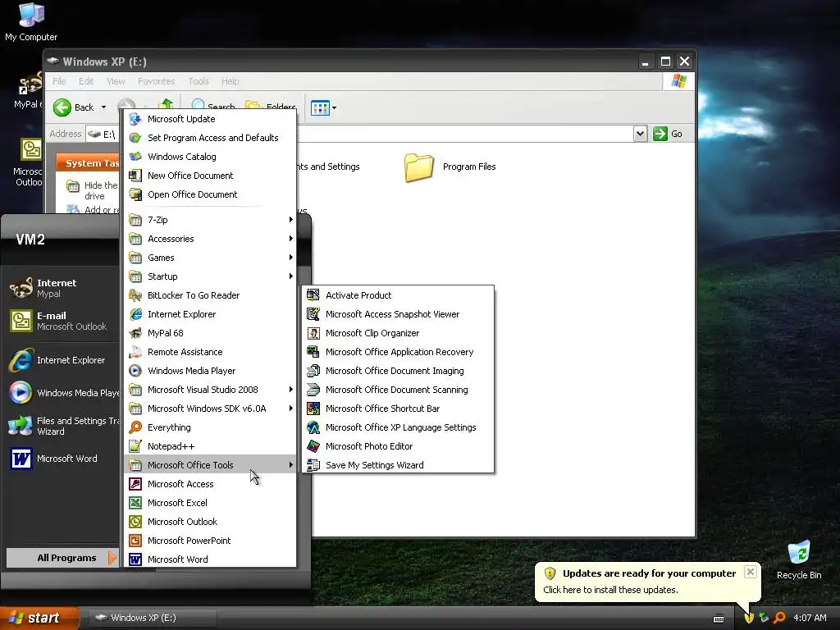
Task: Select the Program Files folder
Action: 450,167
